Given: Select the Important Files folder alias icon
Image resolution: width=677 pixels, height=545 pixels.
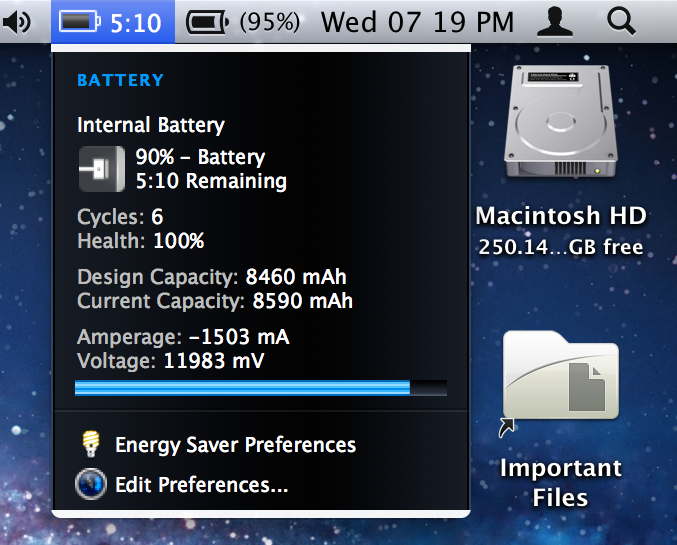Looking at the screenshot, I should coord(560,382).
